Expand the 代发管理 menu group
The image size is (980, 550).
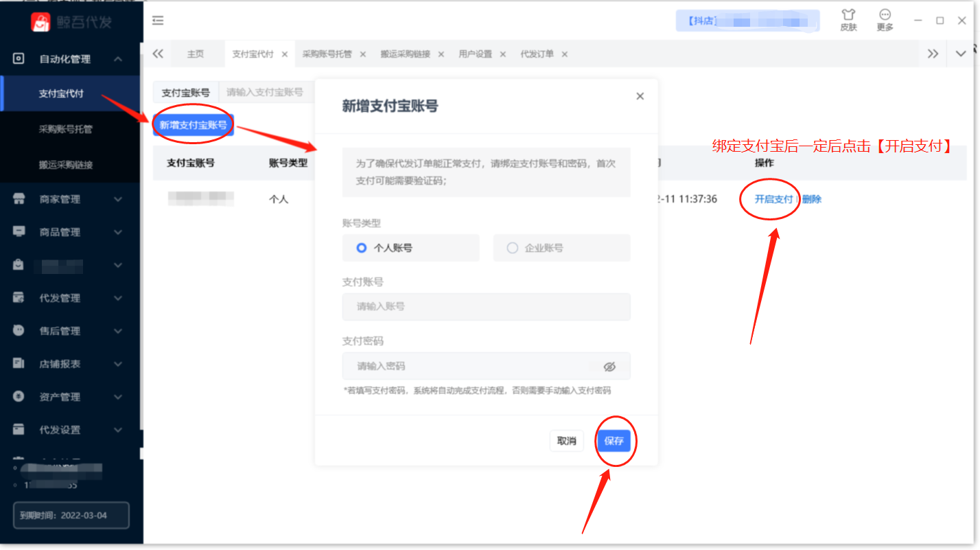point(118,298)
